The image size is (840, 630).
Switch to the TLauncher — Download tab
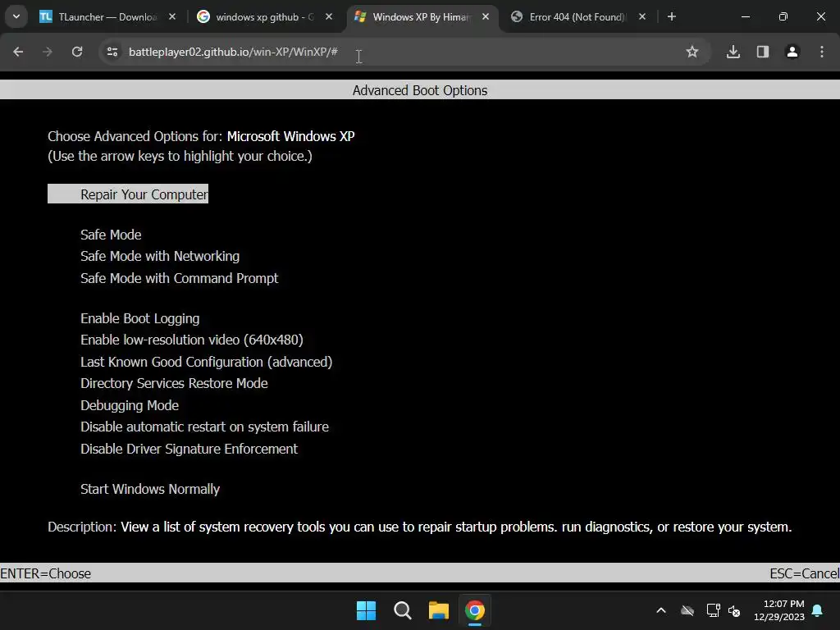(x=107, y=16)
